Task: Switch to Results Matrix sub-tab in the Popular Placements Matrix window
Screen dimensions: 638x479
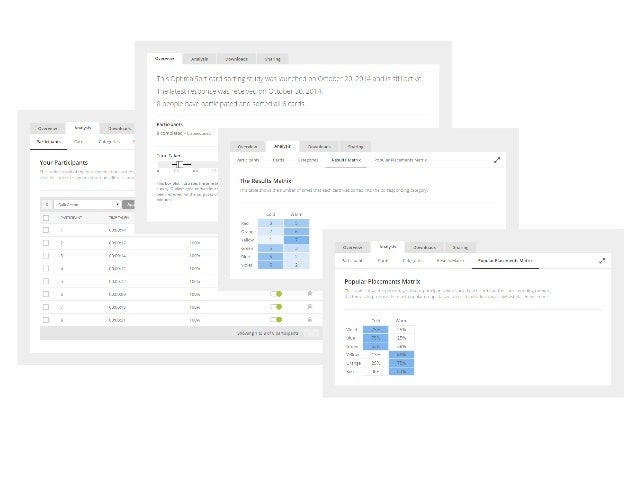Action: pos(450,260)
